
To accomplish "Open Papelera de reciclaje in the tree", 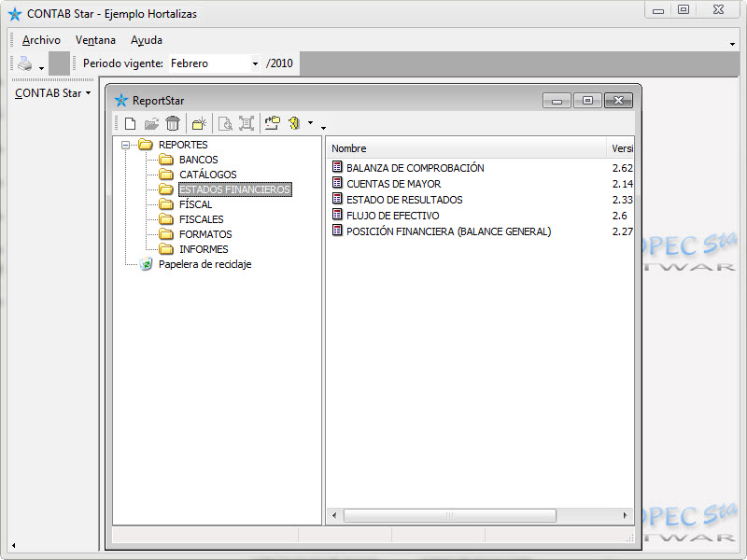I will point(204,264).
